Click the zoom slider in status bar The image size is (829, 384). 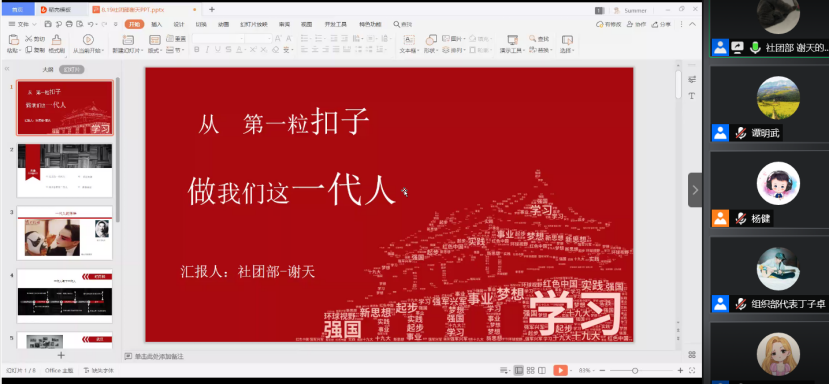pos(635,371)
